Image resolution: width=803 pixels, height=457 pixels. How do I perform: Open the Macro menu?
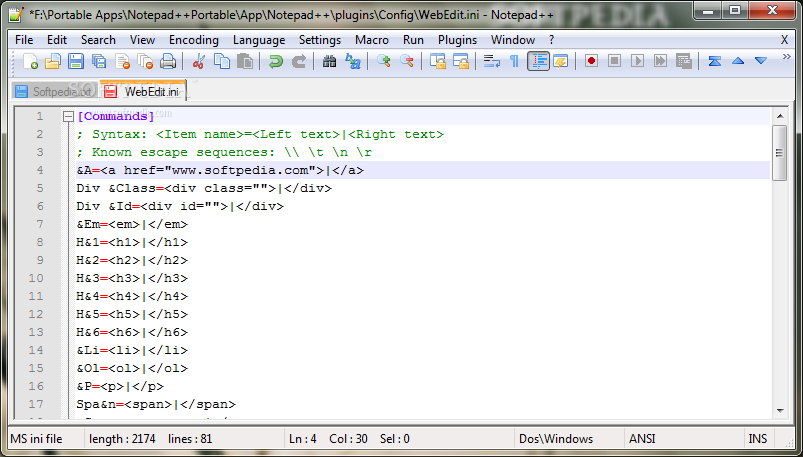click(x=372, y=40)
